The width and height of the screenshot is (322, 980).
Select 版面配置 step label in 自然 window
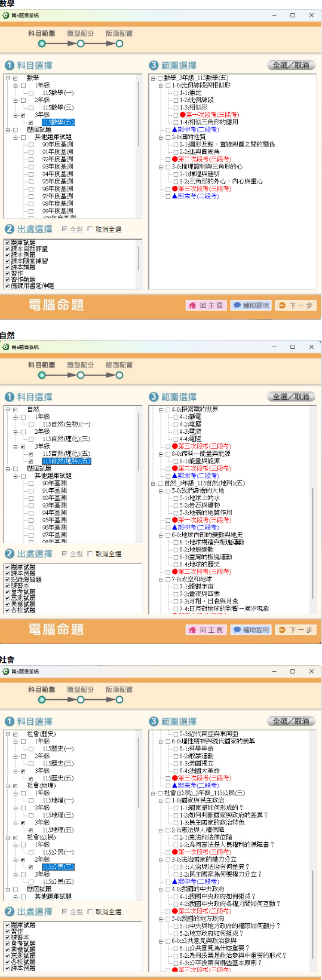119,365
